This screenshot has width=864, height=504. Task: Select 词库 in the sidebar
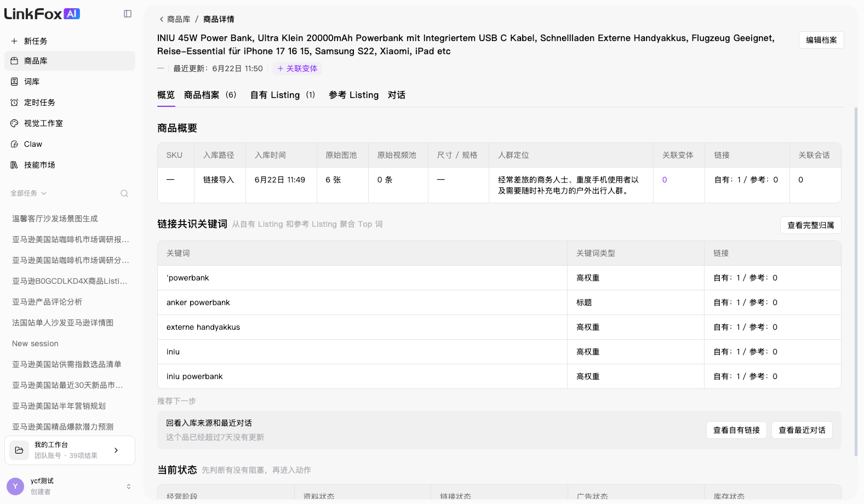coord(70,82)
